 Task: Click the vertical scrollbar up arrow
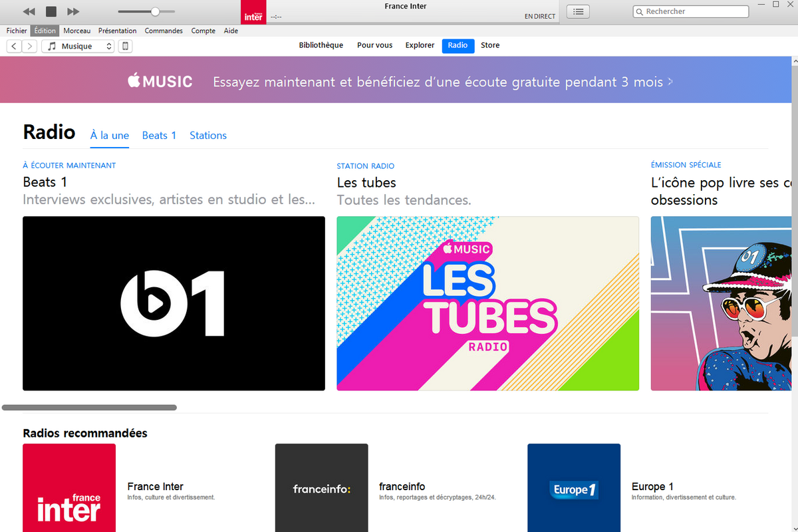[x=795, y=61]
